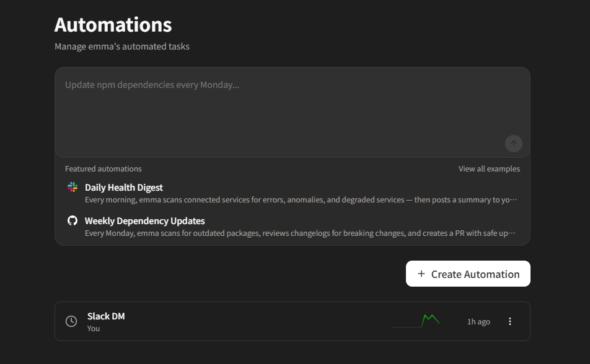Click the '1h ago' timestamp
The width and height of the screenshot is (590, 364).
coord(478,321)
